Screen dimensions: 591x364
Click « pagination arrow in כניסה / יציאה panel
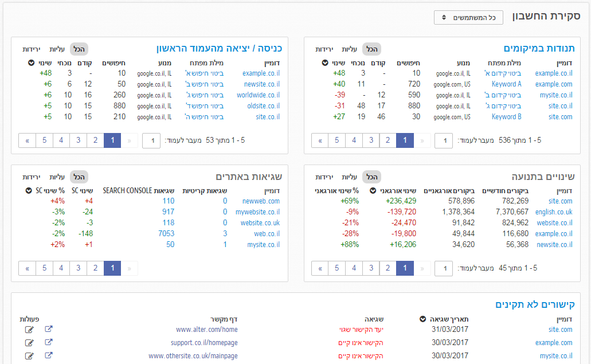pyautogui.click(x=27, y=140)
